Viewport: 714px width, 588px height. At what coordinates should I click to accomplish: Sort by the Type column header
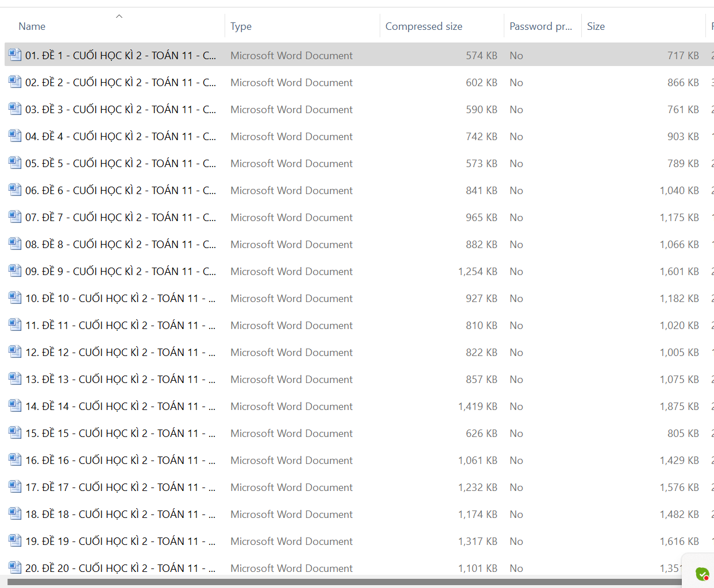coord(241,26)
